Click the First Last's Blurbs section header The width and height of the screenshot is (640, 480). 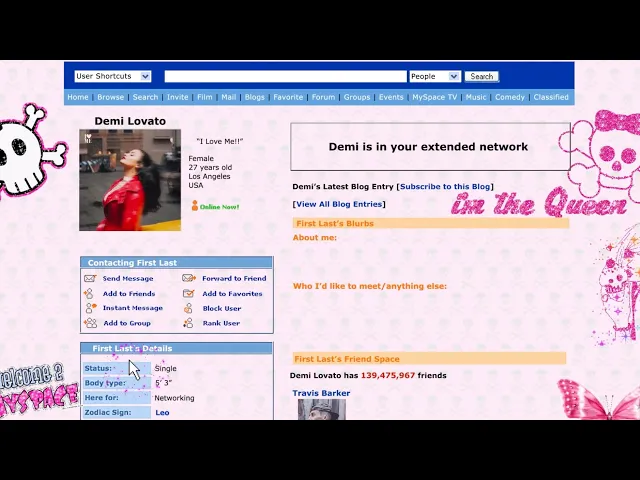coord(431,223)
